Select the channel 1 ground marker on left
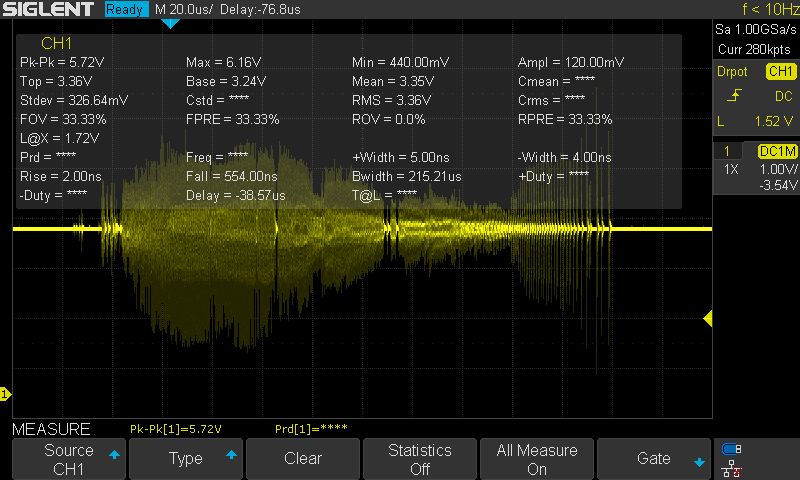 5,394
